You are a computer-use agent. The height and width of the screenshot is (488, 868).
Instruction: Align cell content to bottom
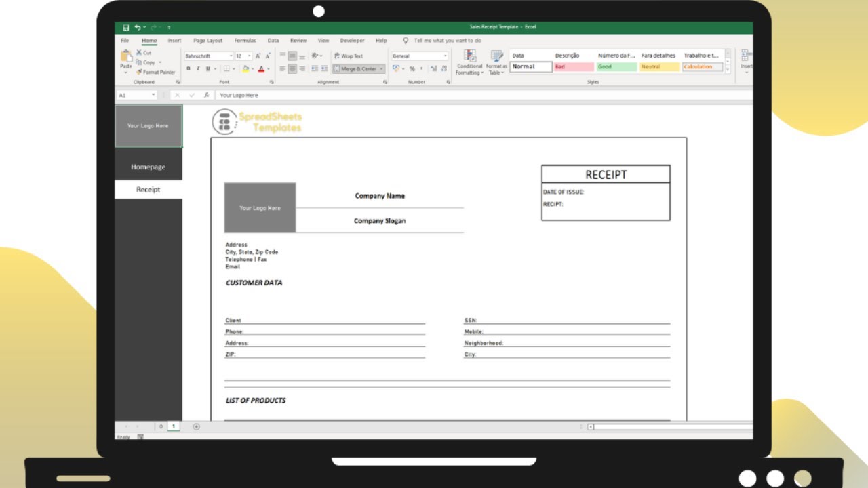click(302, 56)
